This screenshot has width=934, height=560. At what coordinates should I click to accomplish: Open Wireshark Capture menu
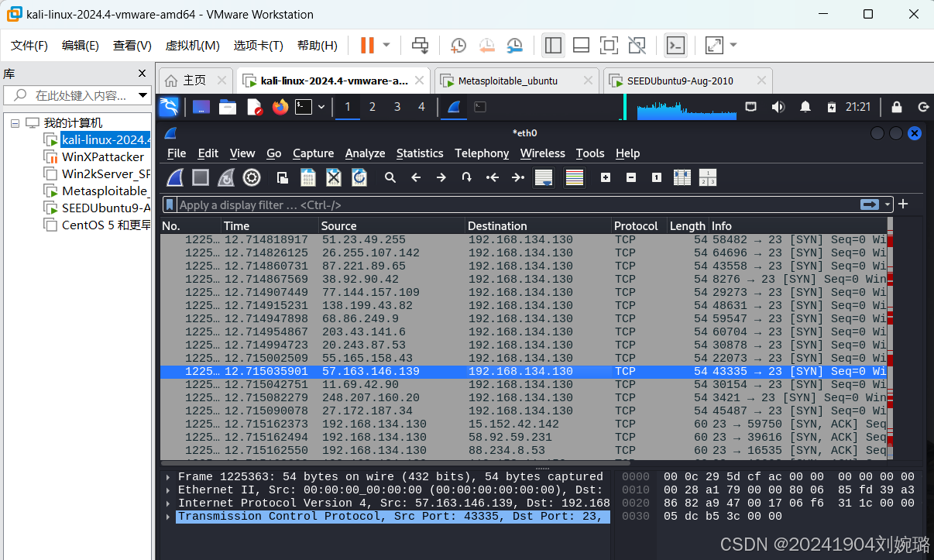coord(313,153)
